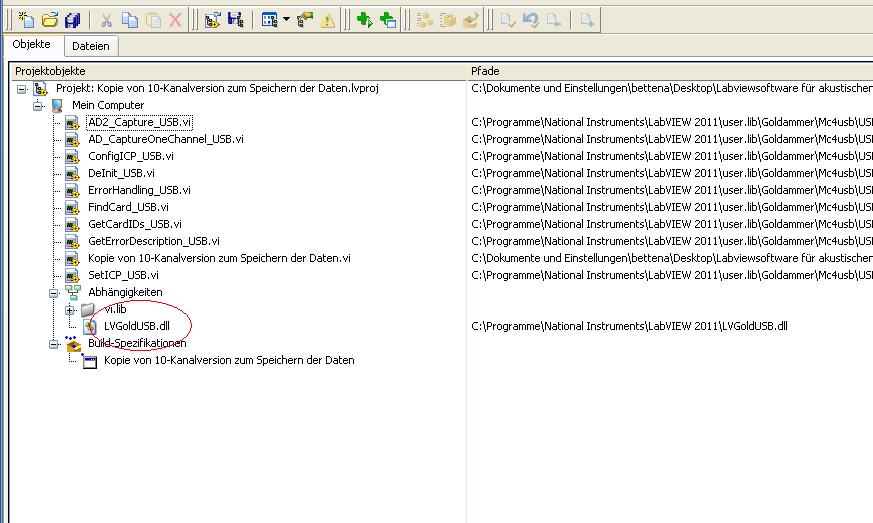Select GetCardIDs_USB.vi
Image resolution: width=873 pixels, height=523 pixels.
(x=135, y=224)
